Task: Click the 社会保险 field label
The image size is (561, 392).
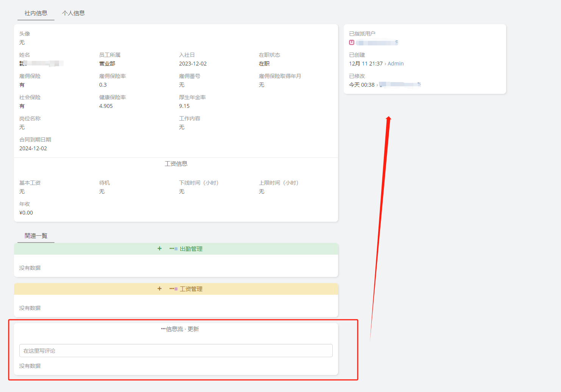Action: click(30, 97)
